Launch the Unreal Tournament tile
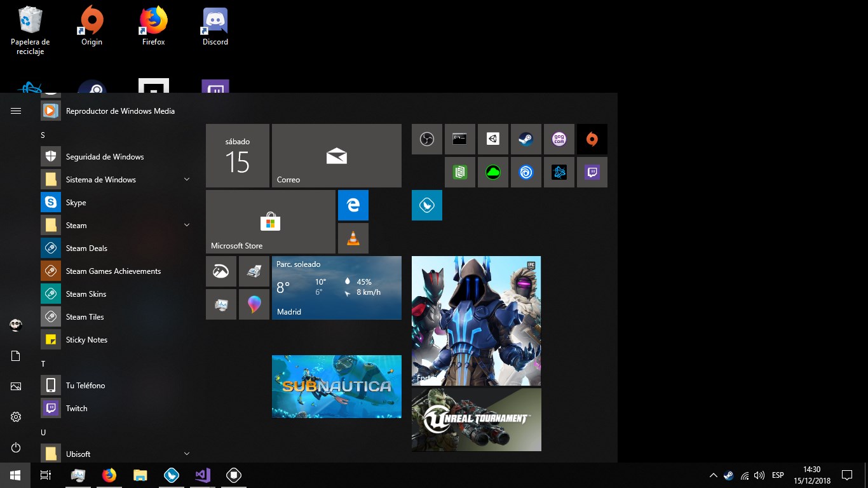 click(477, 420)
